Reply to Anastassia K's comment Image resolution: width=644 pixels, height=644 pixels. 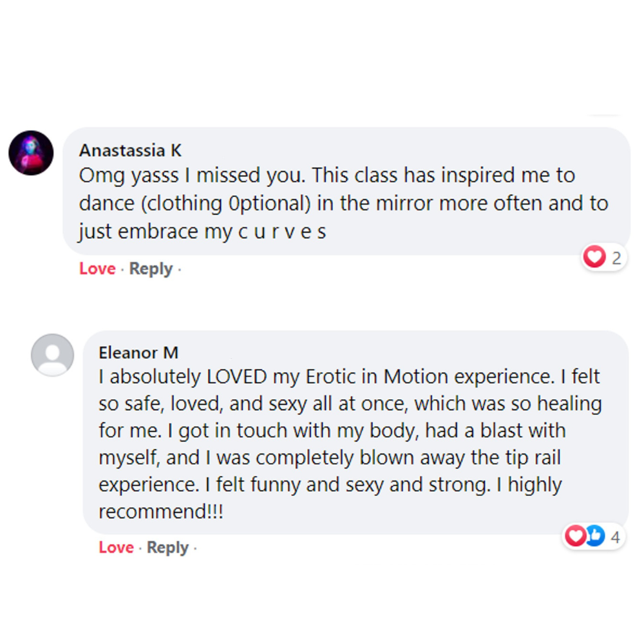151,269
